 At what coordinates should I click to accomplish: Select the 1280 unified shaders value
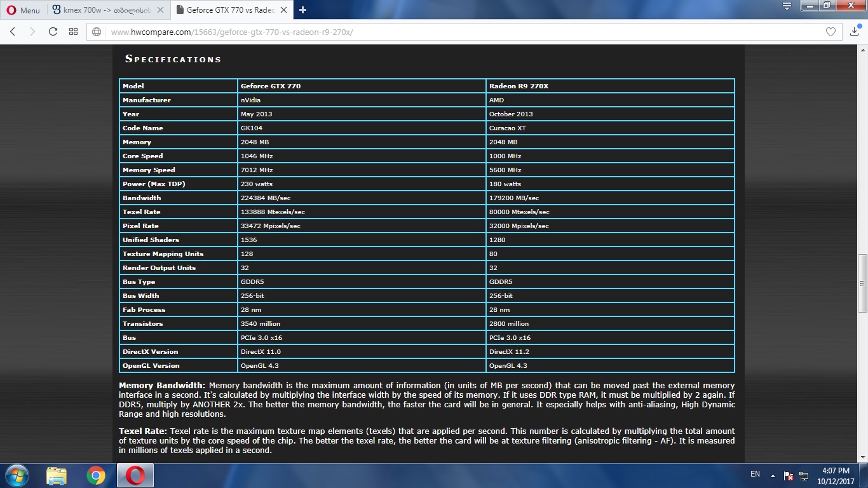(x=496, y=240)
